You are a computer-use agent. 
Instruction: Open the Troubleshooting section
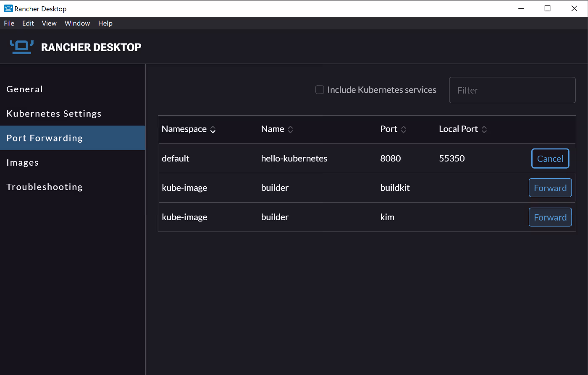tap(44, 187)
